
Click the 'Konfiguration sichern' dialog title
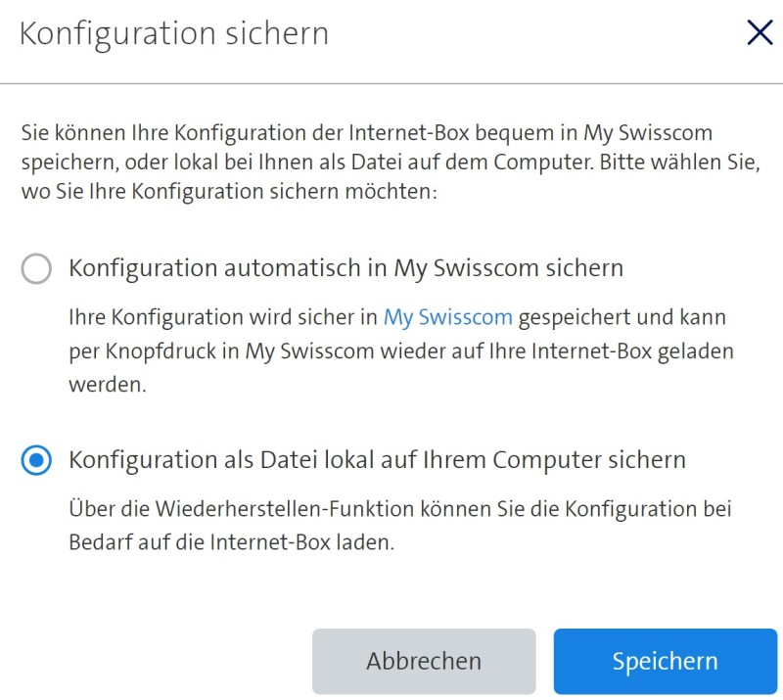174,34
